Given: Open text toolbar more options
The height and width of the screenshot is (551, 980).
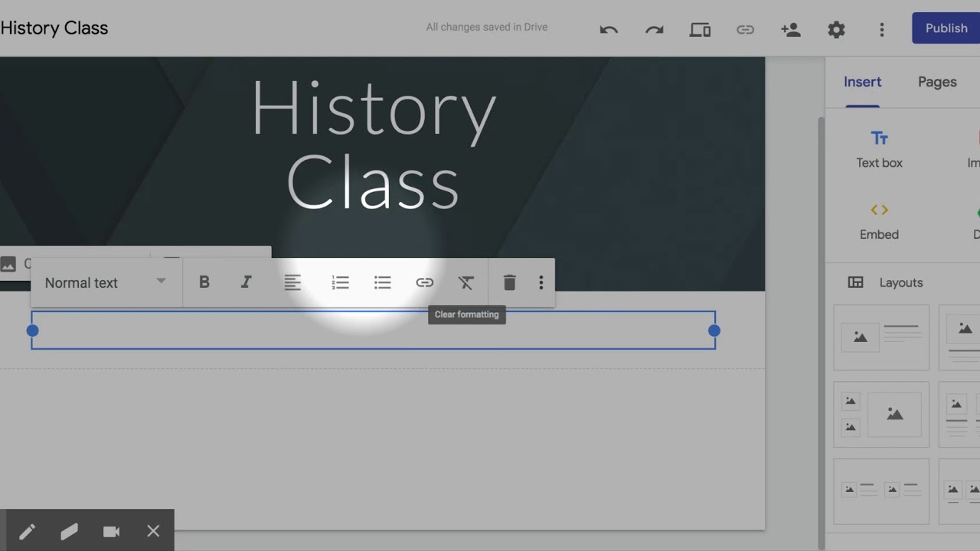Looking at the screenshot, I should (x=541, y=283).
